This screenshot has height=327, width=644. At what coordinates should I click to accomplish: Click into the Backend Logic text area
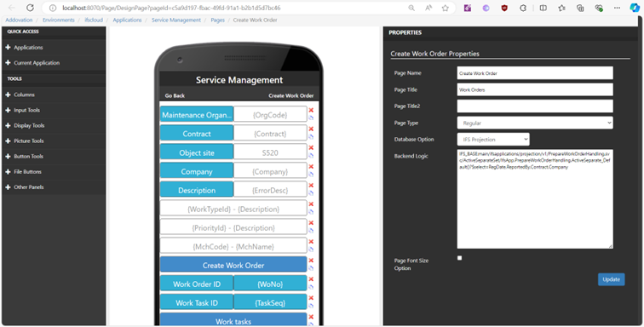click(x=535, y=198)
